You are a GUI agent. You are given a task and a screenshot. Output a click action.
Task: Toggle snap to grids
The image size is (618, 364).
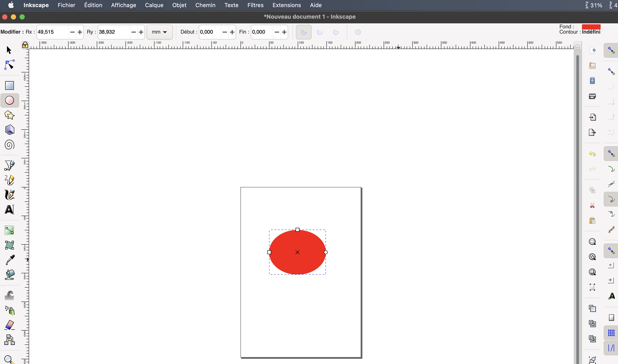click(611, 333)
